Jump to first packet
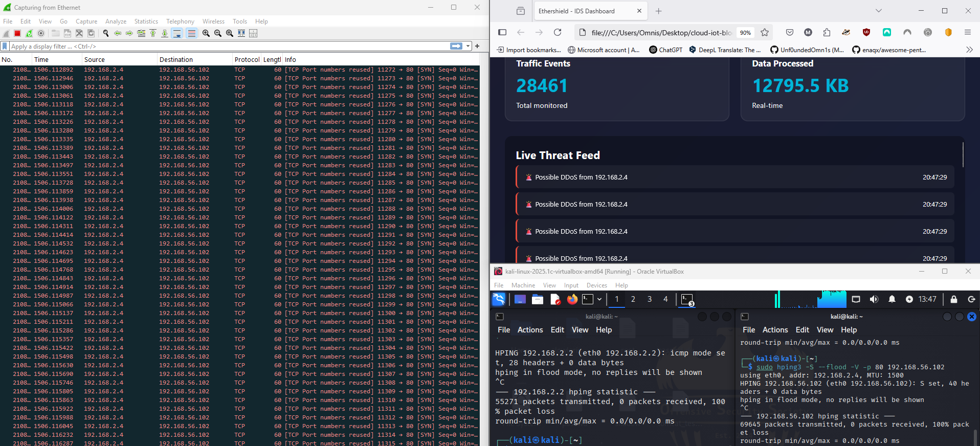Screen dimensions: 980x446 click(153, 33)
